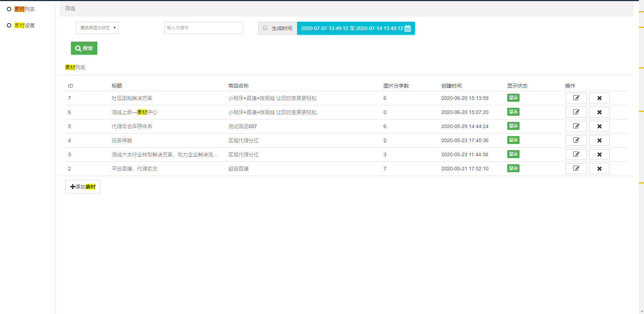The image size is (644, 314).
Task: Edit the row titled 社区团购解决方案
Action: pyautogui.click(x=576, y=98)
